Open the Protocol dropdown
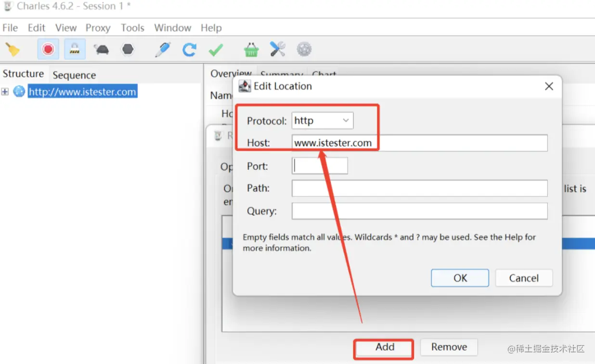 point(323,120)
